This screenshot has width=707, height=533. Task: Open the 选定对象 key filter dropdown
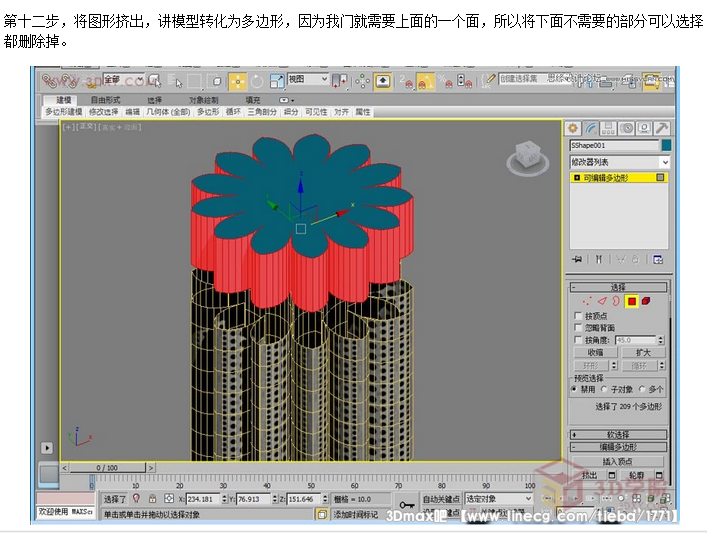click(498, 499)
